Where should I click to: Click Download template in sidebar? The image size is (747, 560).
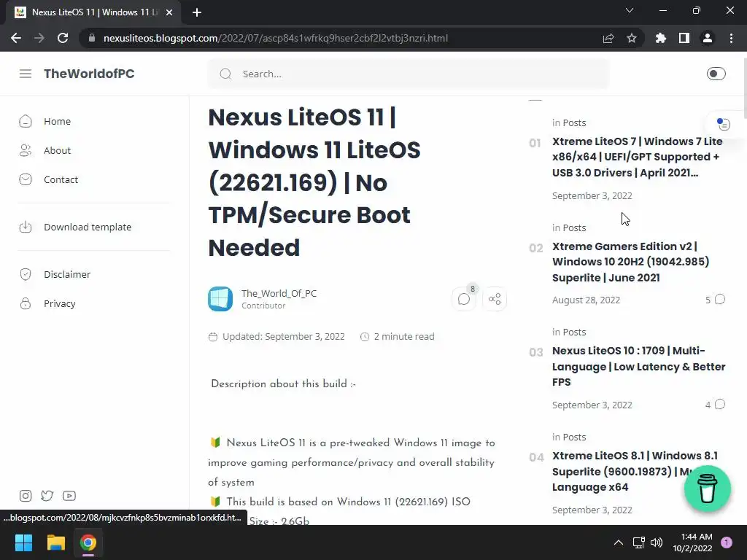[88, 227]
